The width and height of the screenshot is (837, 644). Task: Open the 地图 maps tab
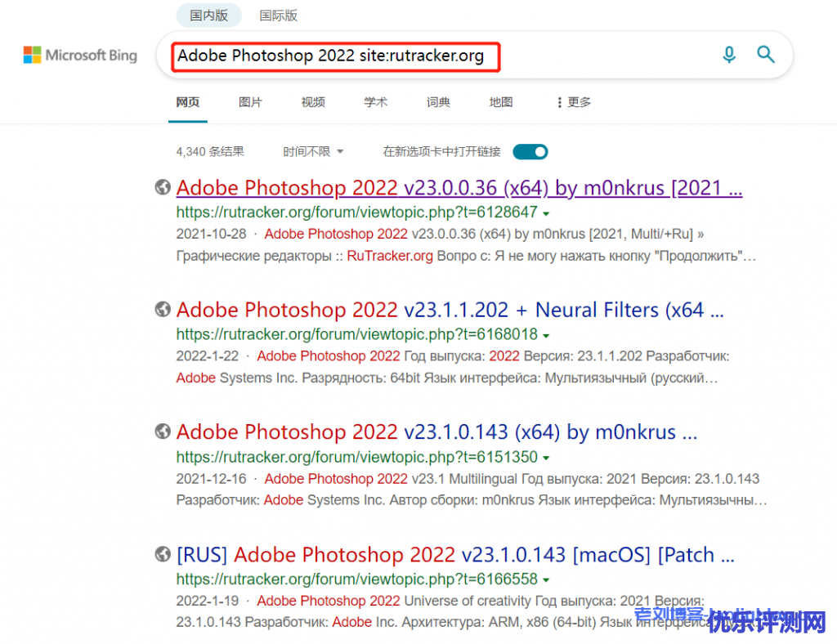coord(500,102)
